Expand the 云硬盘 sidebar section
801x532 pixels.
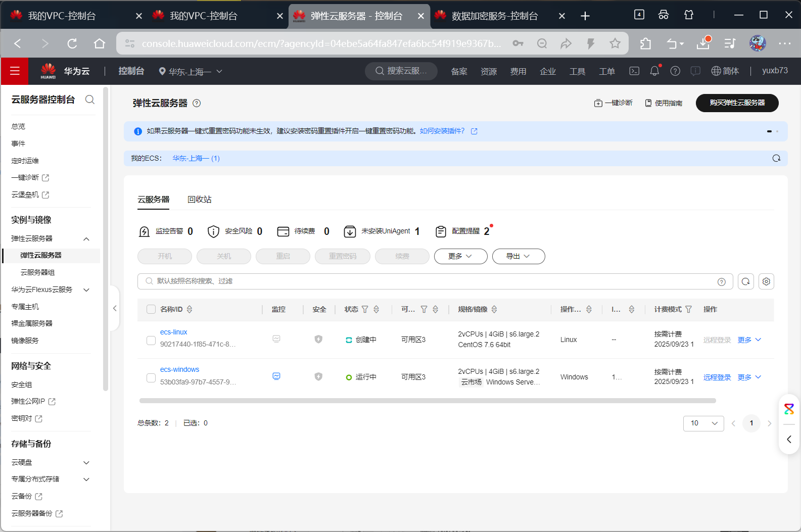pos(86,463)
